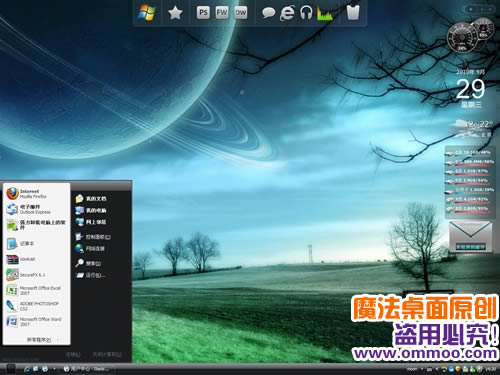Open the star favorites icon in dock

pyautogui.click(x=175, y=13)
